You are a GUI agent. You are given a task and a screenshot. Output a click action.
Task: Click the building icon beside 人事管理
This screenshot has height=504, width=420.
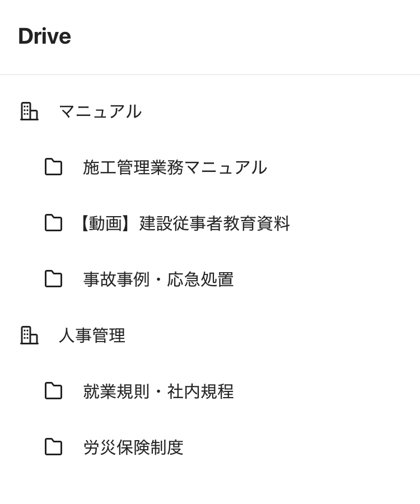[x=29, y=335]
